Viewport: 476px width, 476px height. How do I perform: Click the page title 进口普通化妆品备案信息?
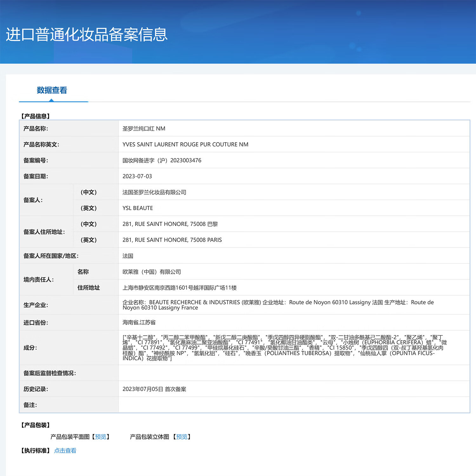tap(86, 35)
